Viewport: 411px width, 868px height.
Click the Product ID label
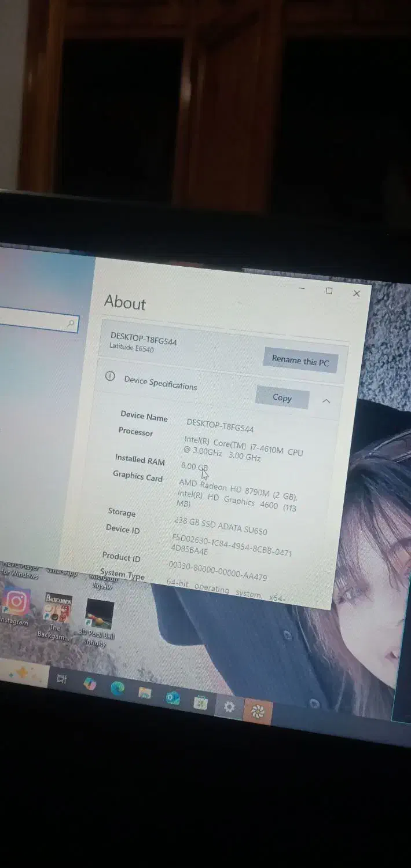click(x=121, y=557)
